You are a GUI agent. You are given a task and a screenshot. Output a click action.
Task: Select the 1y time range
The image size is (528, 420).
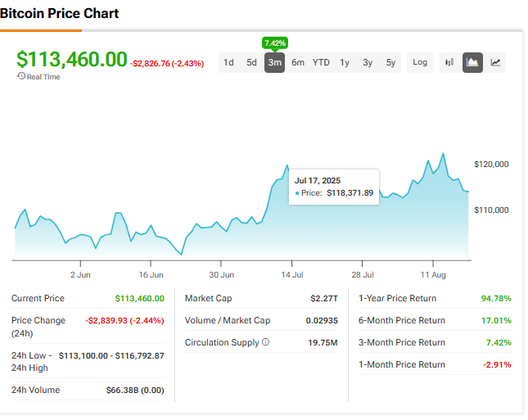(345, 62)
